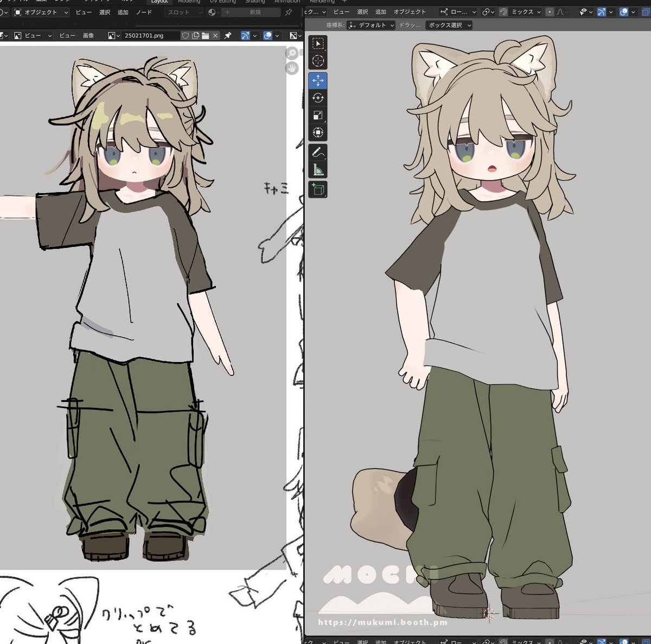This screenshot has width=651, height=644.
Task: Toggle the pin icon beside the 新規 button
Action: [289, 12]
